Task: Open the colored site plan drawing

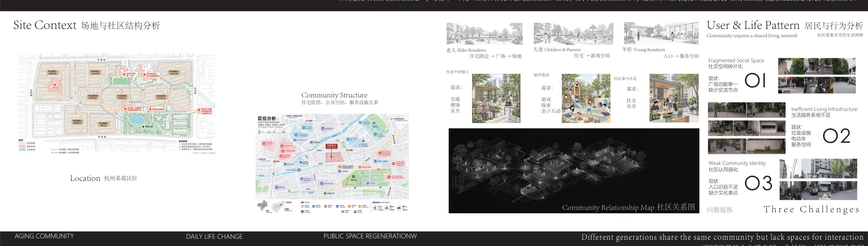Action: (116, 104)
